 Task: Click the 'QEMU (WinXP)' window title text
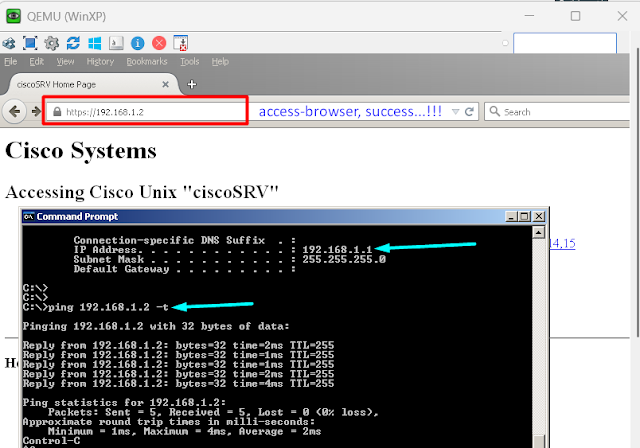pyautogui.click(x=67, y=17)
